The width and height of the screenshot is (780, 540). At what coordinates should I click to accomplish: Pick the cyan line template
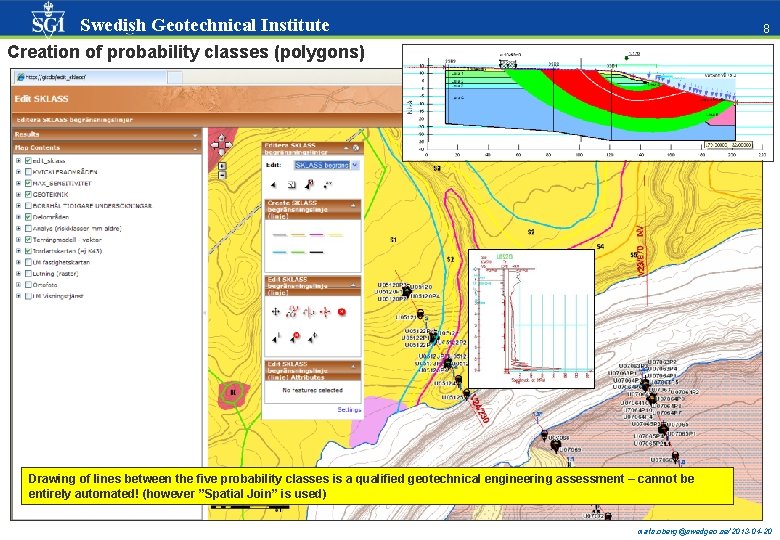pyautogui.click(x=280, y=252)
